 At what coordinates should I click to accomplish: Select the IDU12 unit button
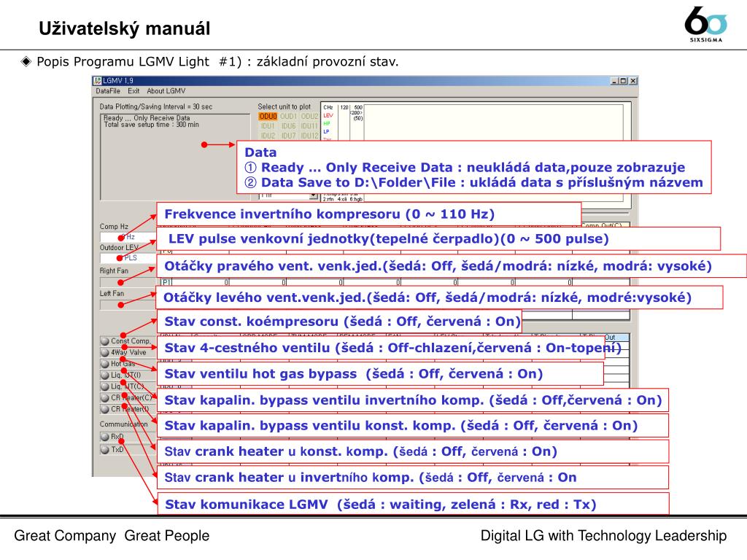[x=309, y=136]
